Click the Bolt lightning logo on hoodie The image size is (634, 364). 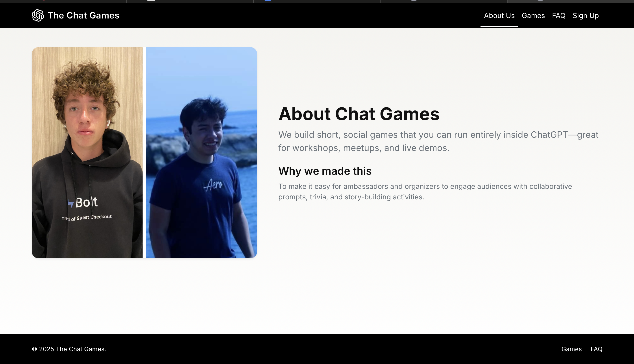71,203
